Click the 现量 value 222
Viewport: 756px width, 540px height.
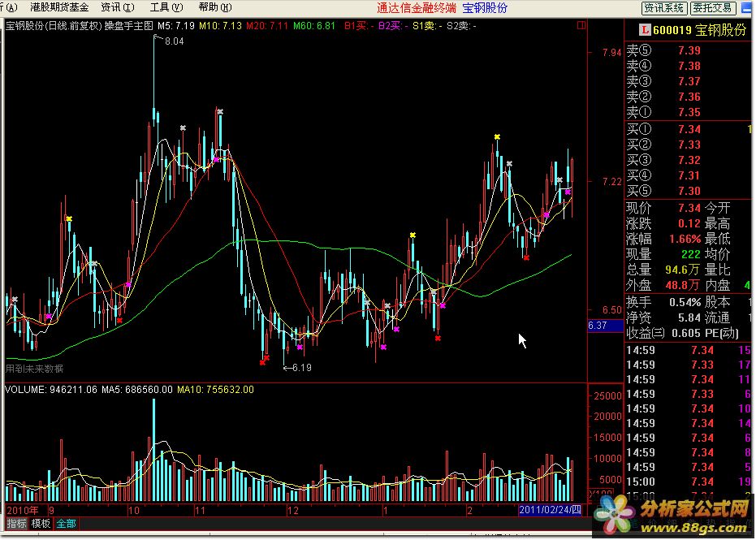(691, 254)
